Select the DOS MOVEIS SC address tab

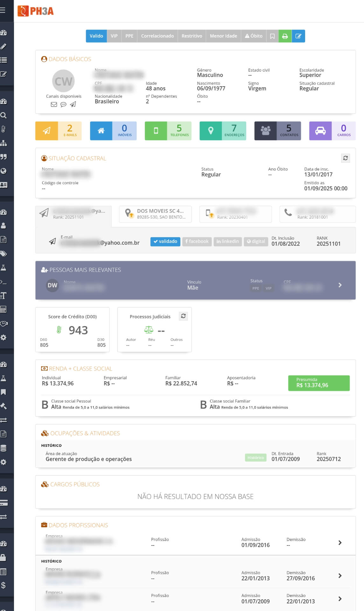155,214
